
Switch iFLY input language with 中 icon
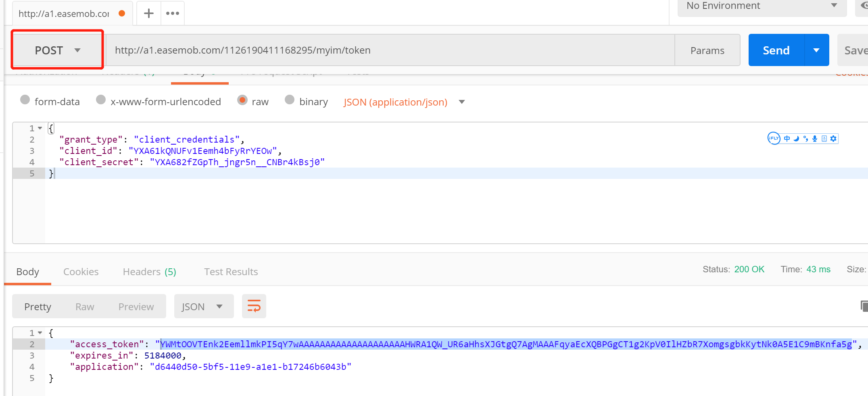pyautogui.click(x=787, y=139)
